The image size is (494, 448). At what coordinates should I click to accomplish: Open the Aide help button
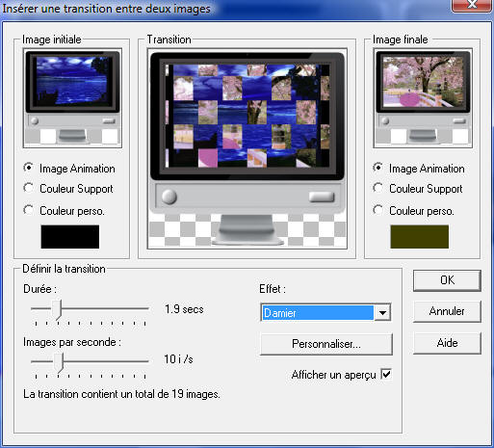click(447, 343)
